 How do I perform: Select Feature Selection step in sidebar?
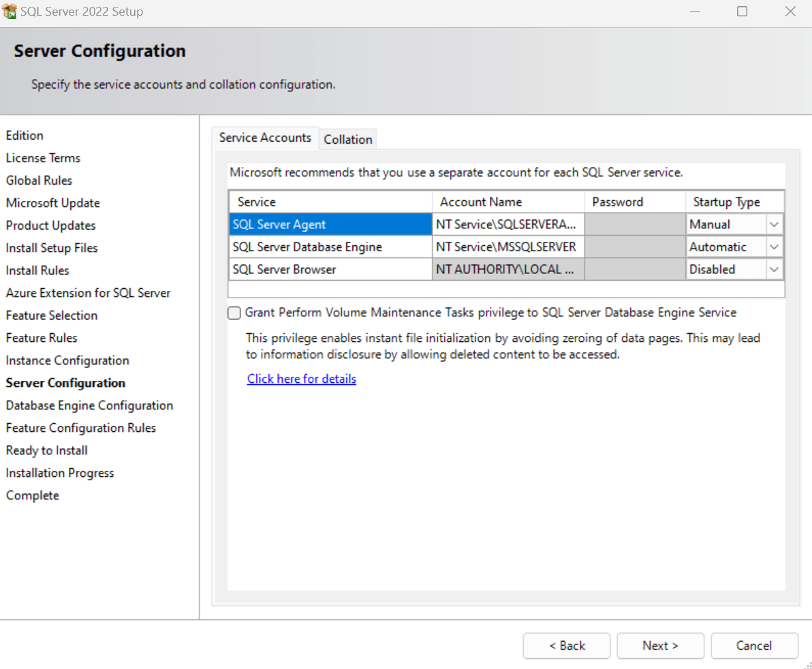[x=52, y=315]
